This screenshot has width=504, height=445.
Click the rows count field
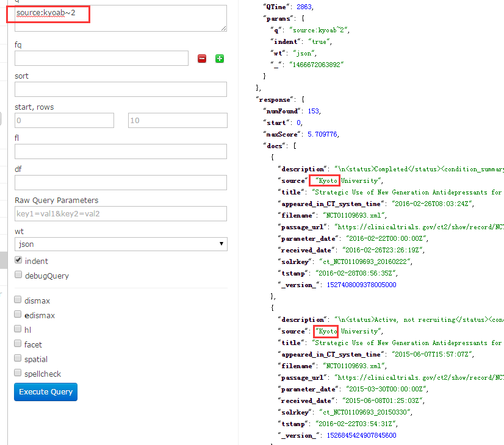(x=178, y=121)
